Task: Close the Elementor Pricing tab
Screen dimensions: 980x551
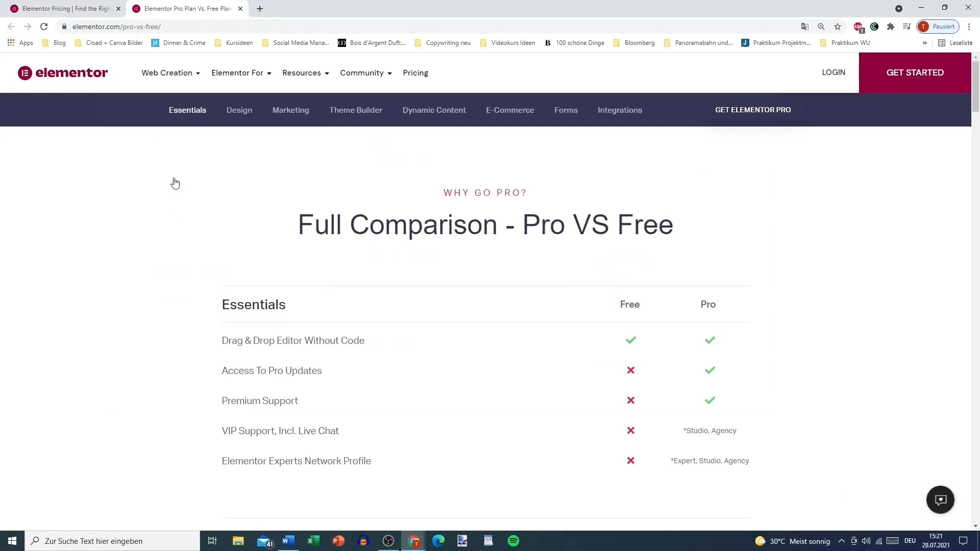Action: click(x=118, y=9)
